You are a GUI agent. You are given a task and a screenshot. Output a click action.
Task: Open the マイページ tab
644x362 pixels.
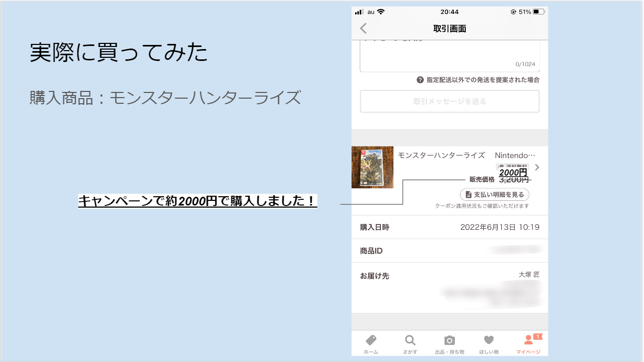(x=529, y=344)
